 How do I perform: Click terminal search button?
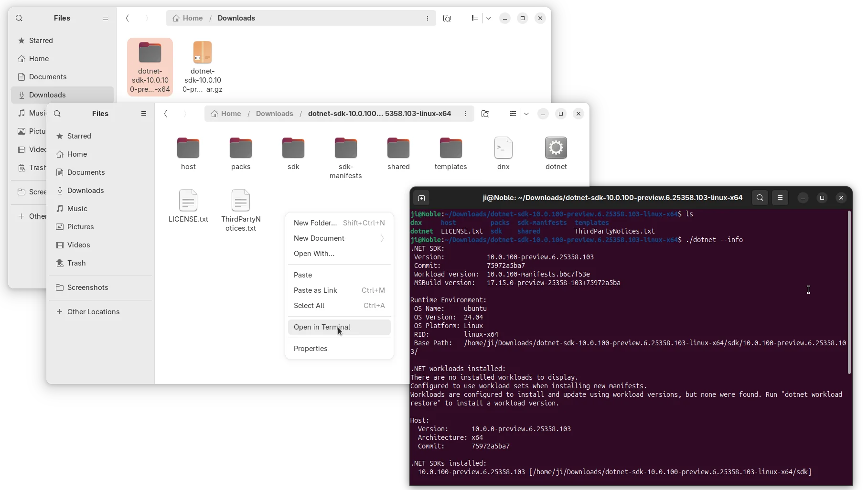(x=760, y=198)
